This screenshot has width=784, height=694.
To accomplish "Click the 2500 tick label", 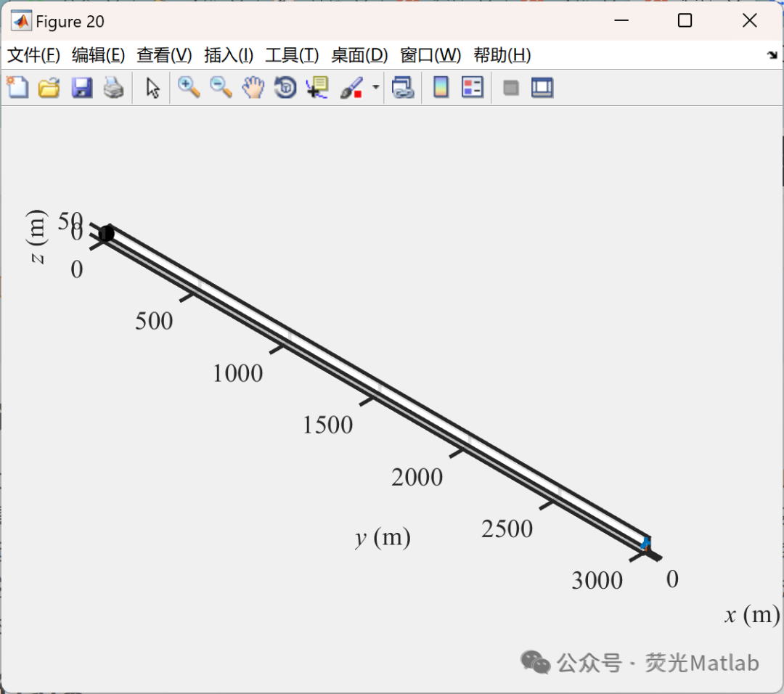I will pyautogui.click(x=507, y=529).
